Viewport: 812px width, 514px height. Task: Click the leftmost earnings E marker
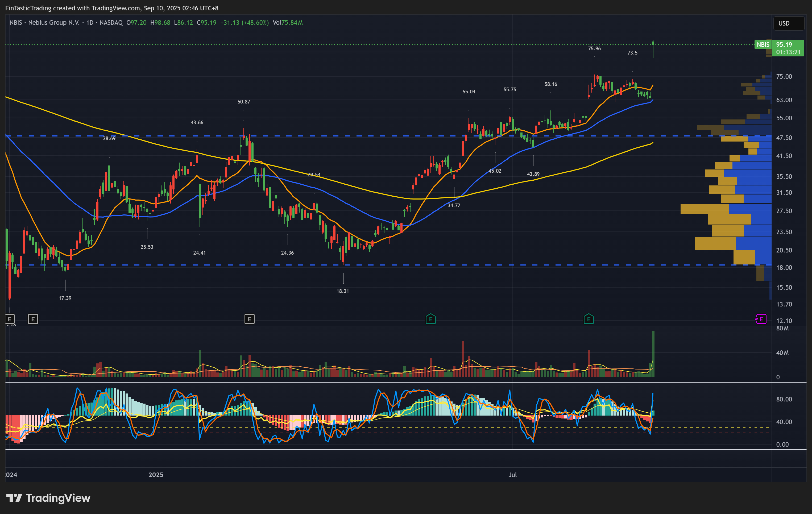[x=9, y=319]
